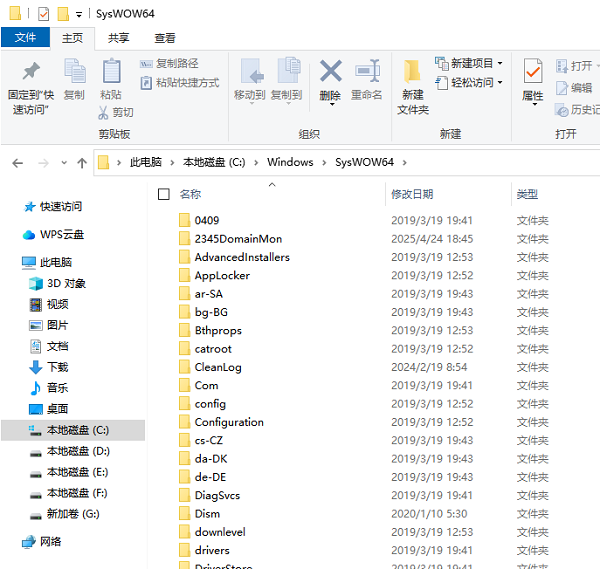Select Local Disk (E:) in sidebar
This screenshot has width=600, height=569.
click(x=69, y=472)
